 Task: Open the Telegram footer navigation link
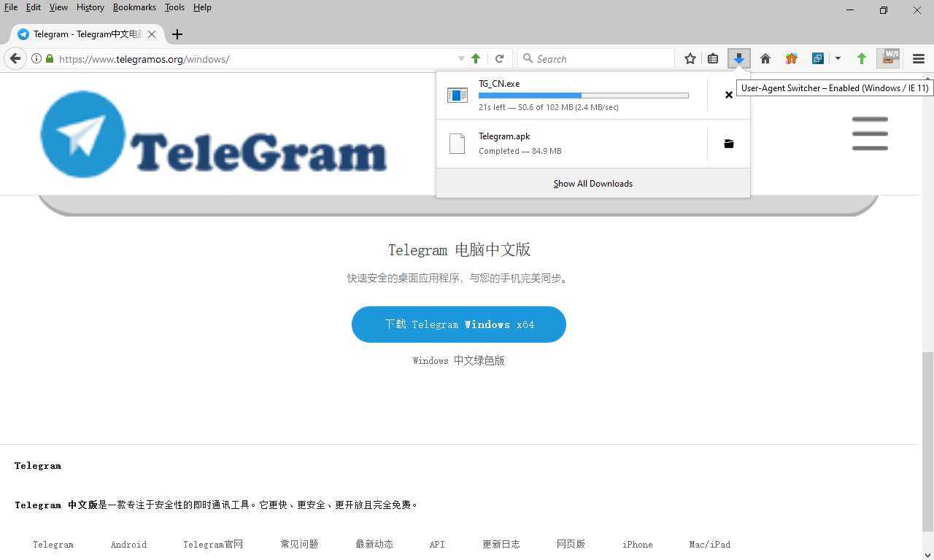[x=53, y=545]
